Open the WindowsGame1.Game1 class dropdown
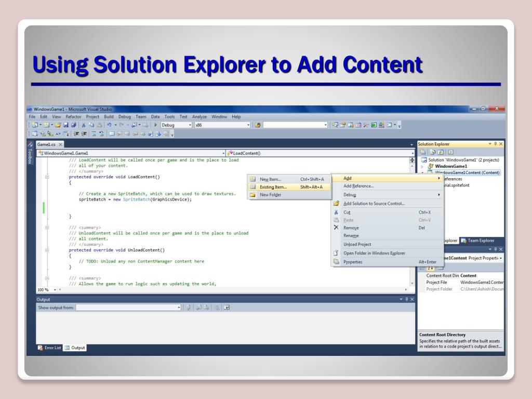The image size is (532, 399). coord(223,153)
